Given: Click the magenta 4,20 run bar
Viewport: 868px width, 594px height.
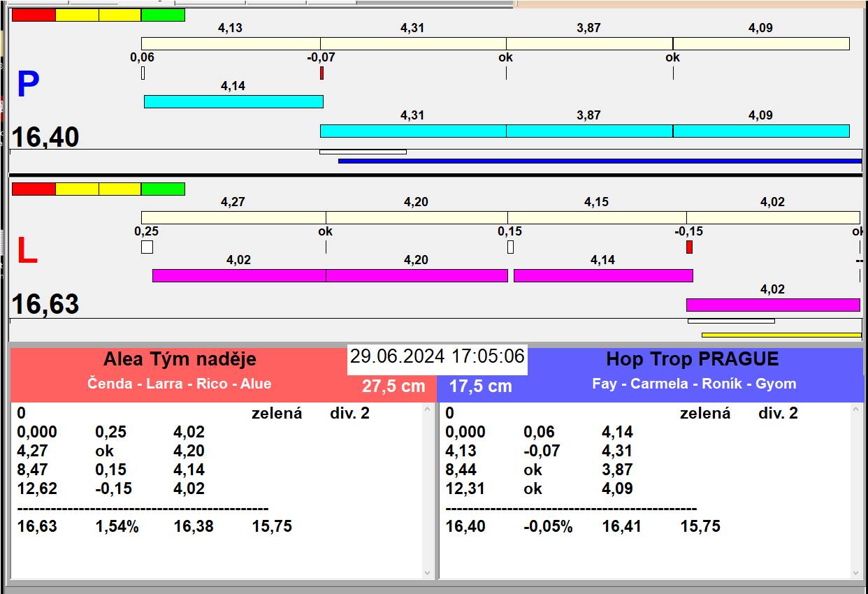Looking at the screenshot, I should click(x=417, y=276).
